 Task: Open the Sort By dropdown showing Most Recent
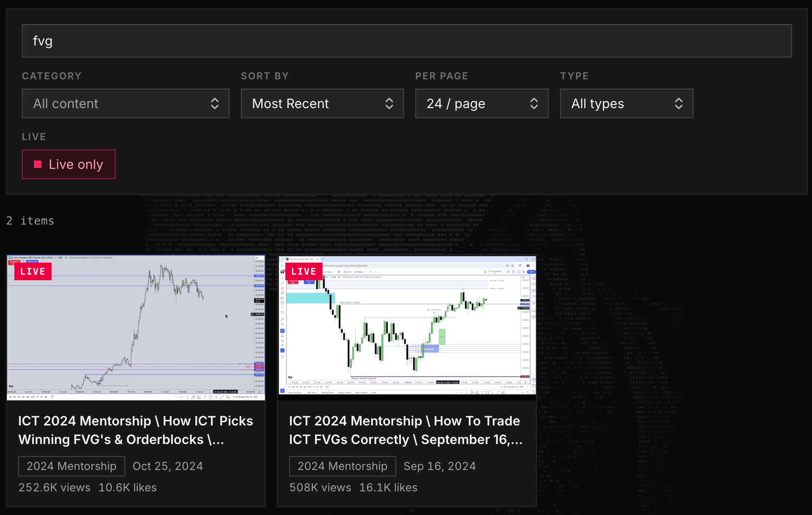[322, 103]
